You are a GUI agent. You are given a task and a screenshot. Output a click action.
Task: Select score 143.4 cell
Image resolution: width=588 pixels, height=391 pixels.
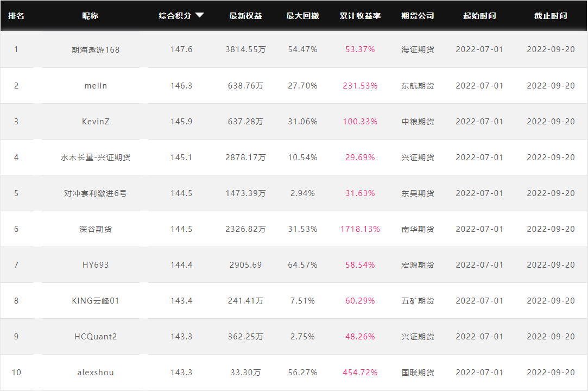[181, 301]
